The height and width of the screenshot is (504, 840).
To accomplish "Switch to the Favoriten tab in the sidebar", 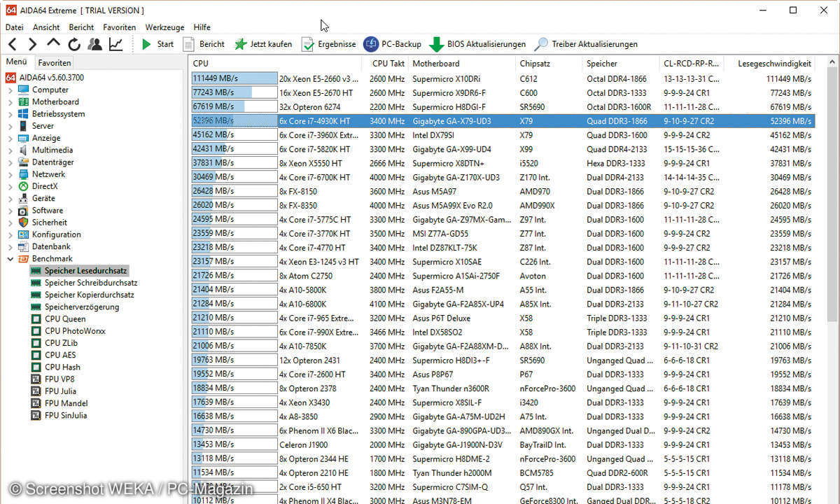I will click(55, 62).
